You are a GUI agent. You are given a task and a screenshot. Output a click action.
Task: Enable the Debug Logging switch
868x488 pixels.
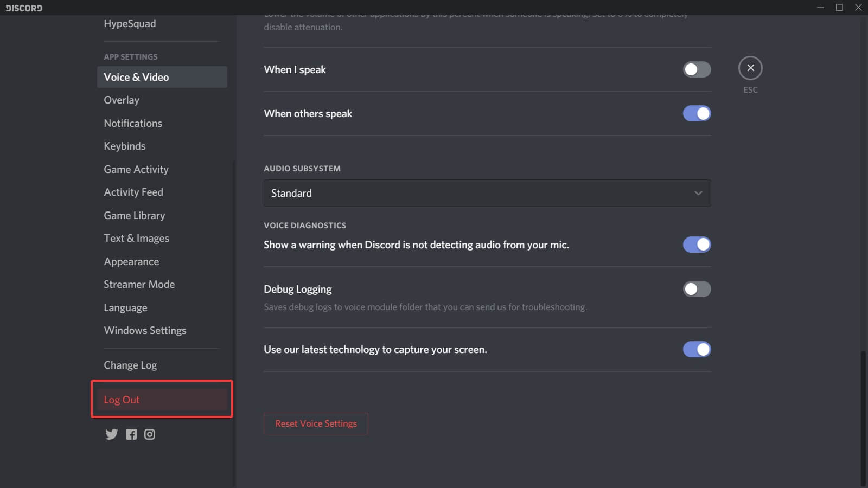pos(697,289)
